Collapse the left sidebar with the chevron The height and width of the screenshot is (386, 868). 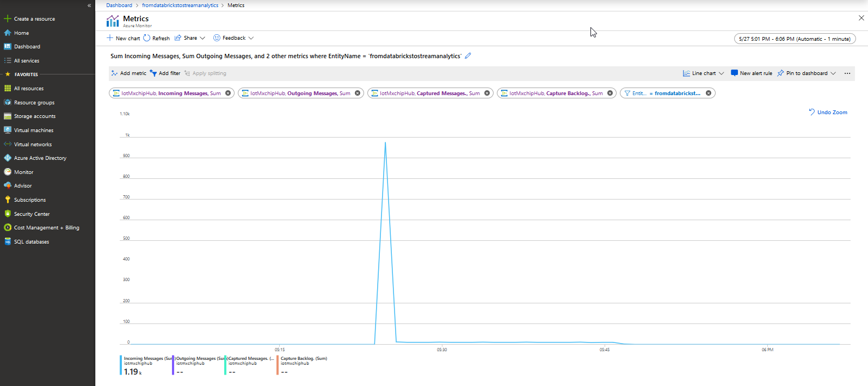click(89, 5)
